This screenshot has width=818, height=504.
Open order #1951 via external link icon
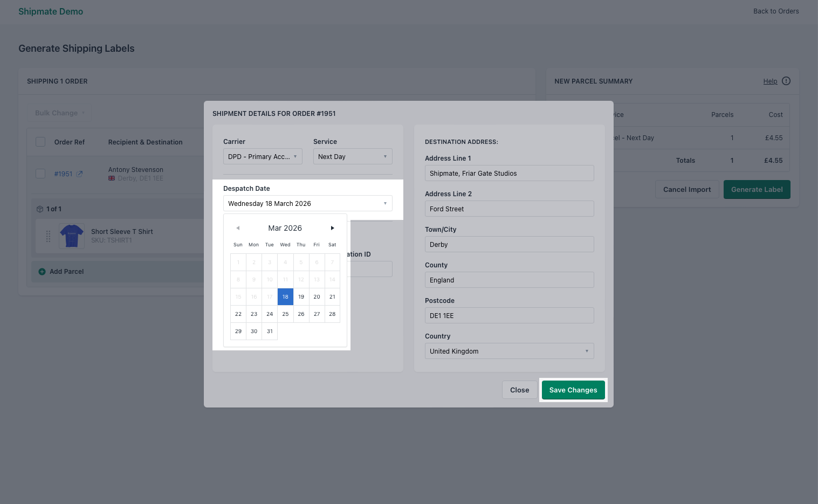click(79, 174)
